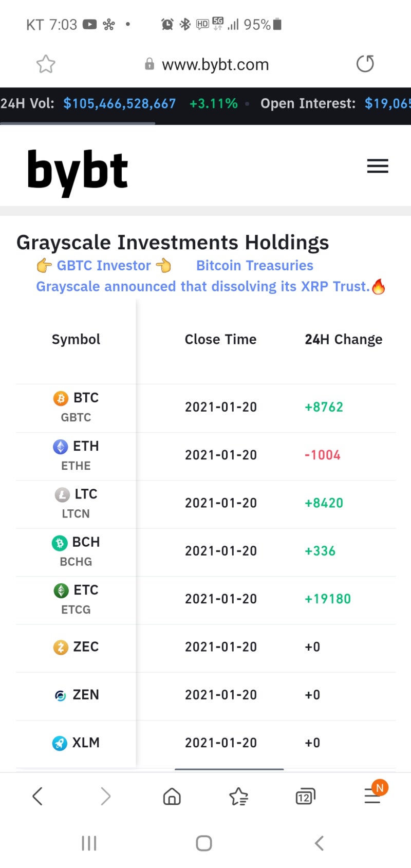Open browser menu with notification badge
The height and width of the screenshot is (868, 411).
click(372, 796)
